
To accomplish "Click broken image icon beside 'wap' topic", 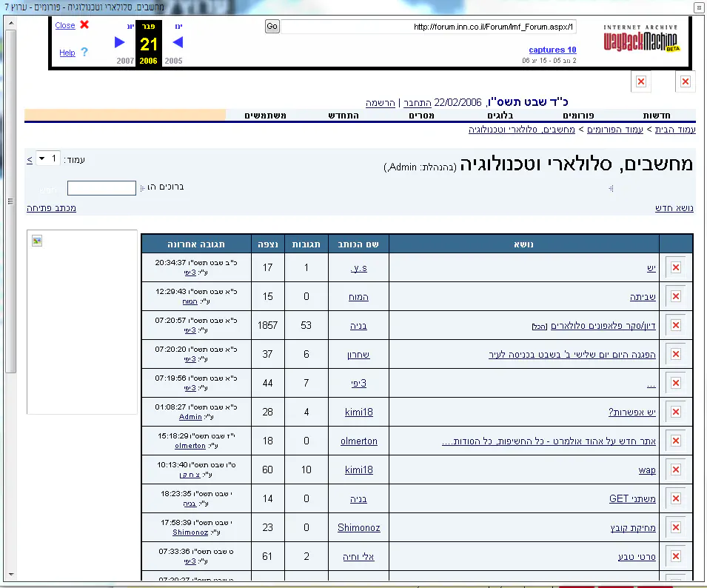I will (x=675, y=470).
